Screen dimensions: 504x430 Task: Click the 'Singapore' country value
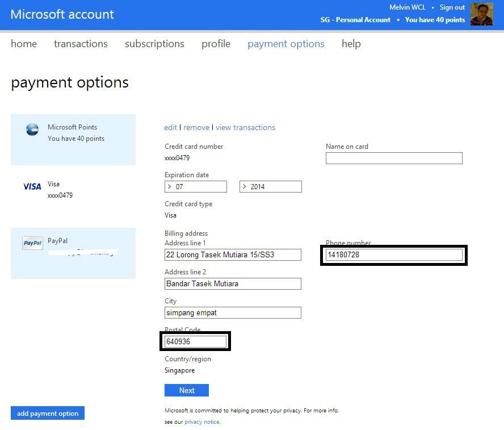[180, 370]
